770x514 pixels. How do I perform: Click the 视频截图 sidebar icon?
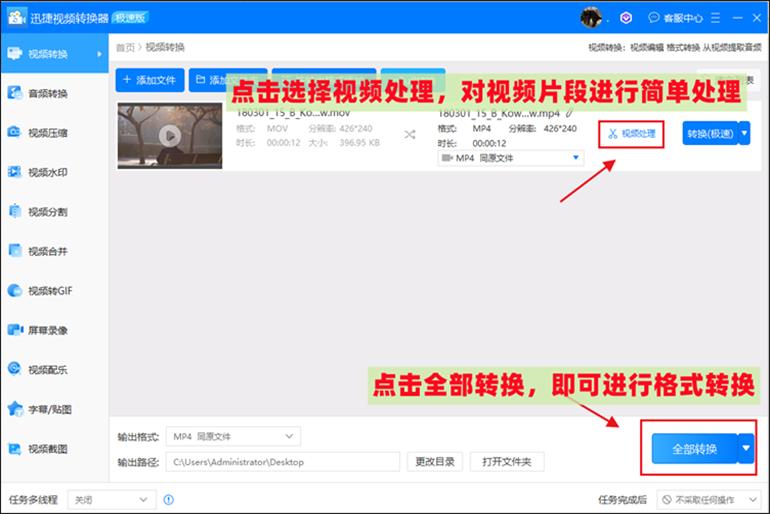coord(15,449)
